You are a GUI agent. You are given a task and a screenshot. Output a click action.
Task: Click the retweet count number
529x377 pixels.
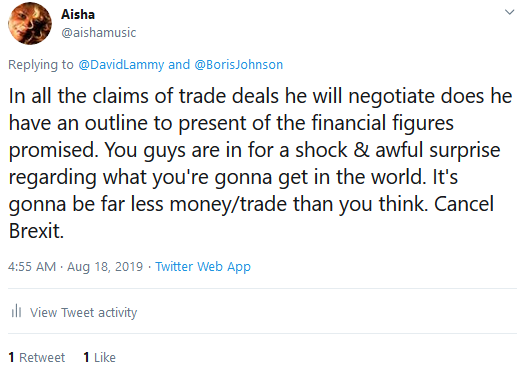tap(11, 357)
